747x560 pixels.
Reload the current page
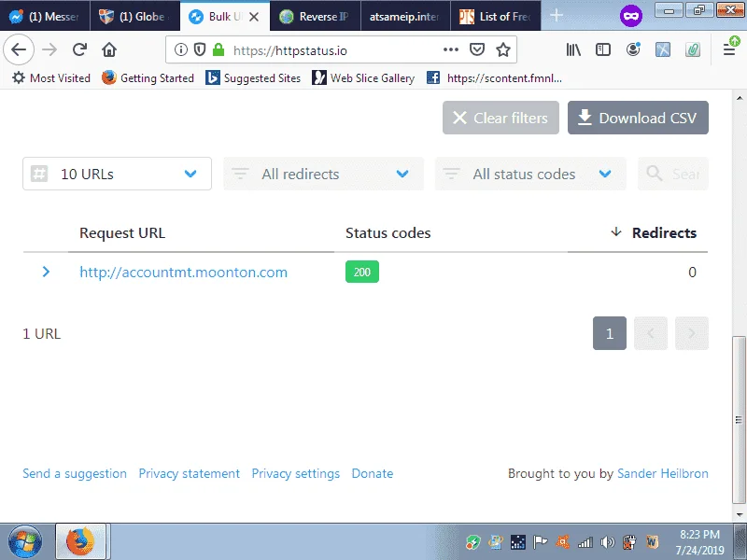click(79, 49)
